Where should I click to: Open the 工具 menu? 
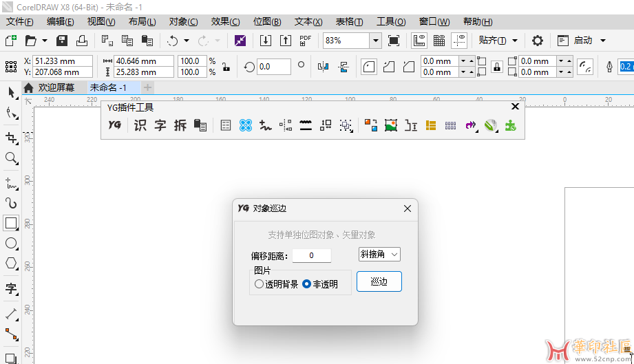pos(391,21)
